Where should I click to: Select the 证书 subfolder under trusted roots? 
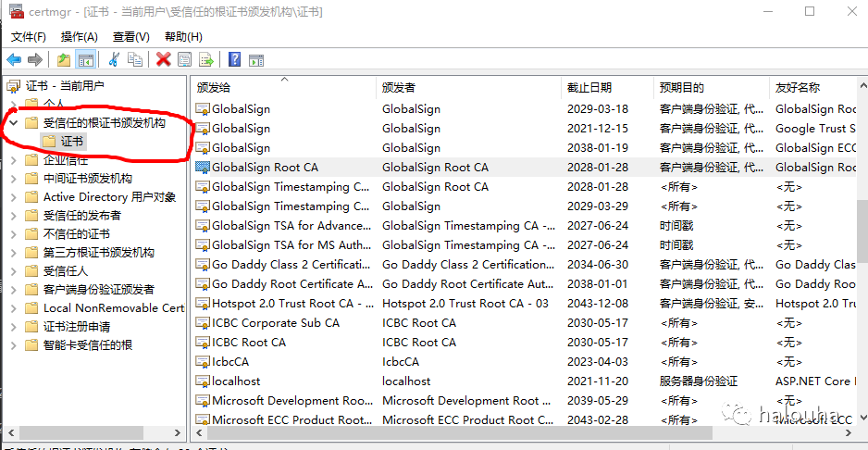point(71,142)
